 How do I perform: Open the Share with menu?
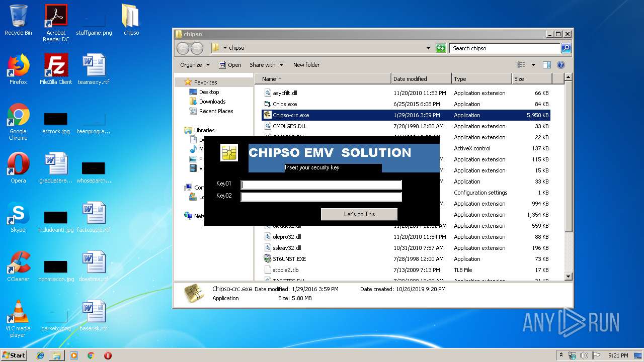[x=267, y=65]
